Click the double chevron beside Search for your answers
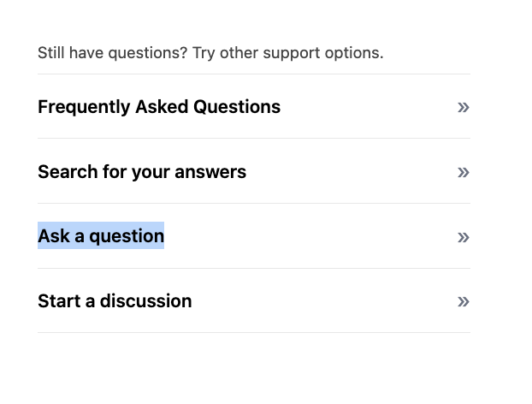 (x=464, y=172)
